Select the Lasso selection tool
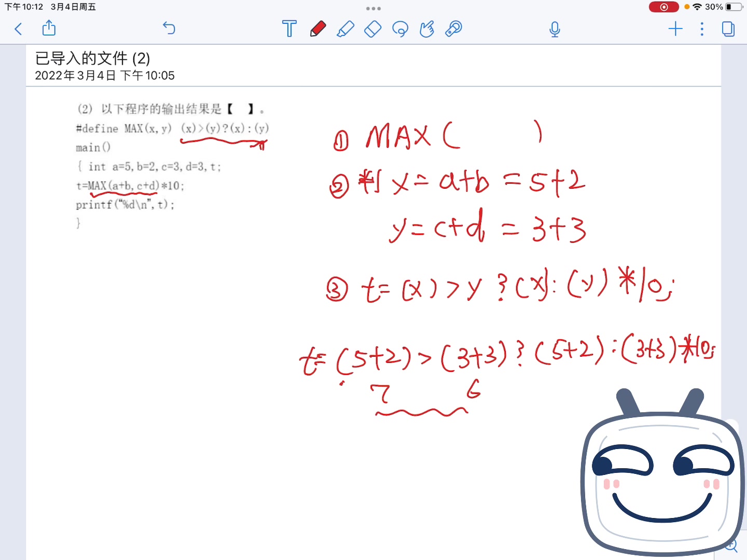 400,29
